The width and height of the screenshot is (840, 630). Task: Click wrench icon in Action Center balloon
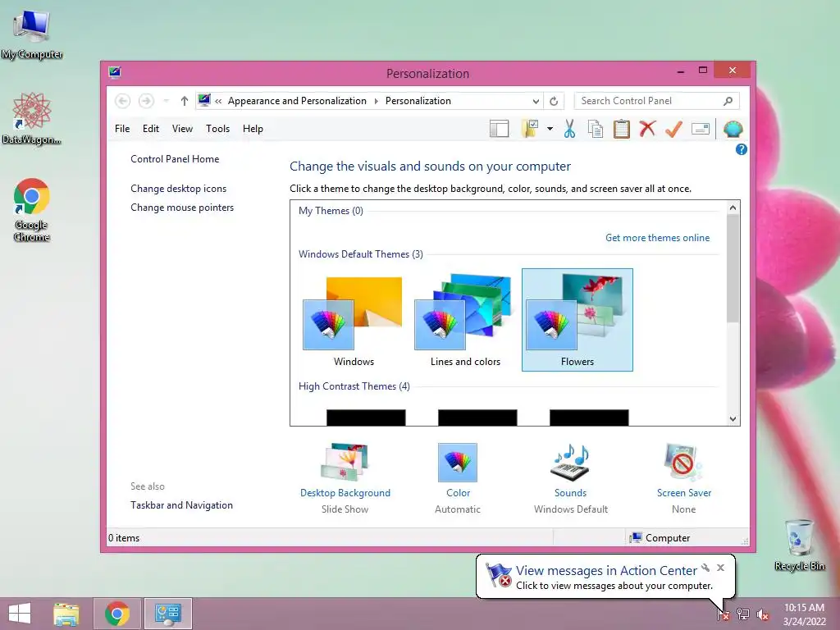(705, 568)
